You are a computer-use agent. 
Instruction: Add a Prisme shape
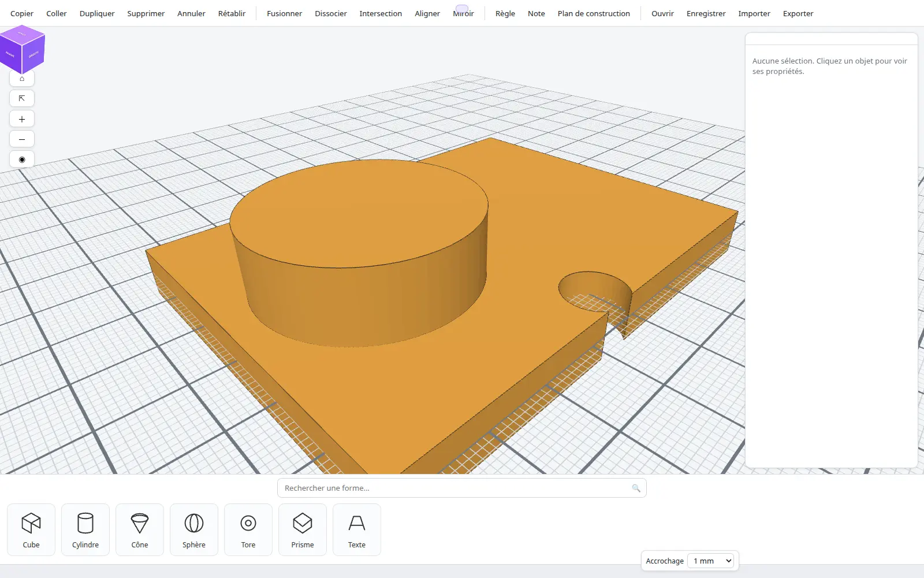pyautogui.click(x=303, y=529)
